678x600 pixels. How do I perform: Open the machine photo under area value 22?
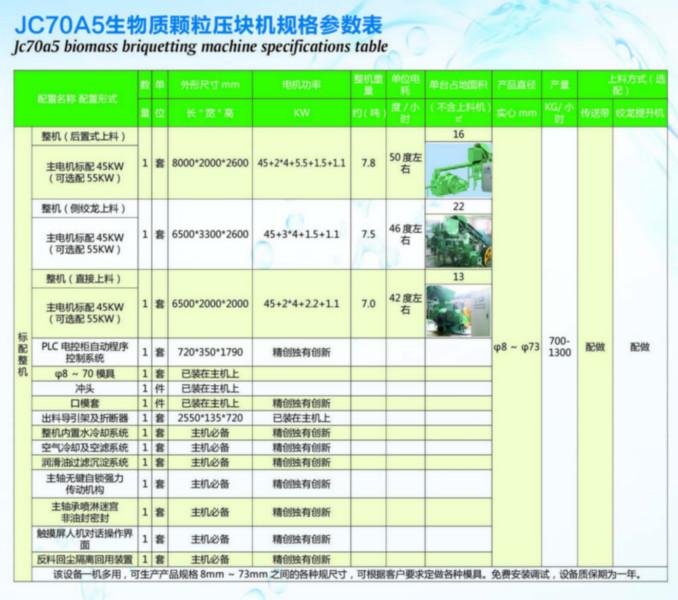click(459, 241)
